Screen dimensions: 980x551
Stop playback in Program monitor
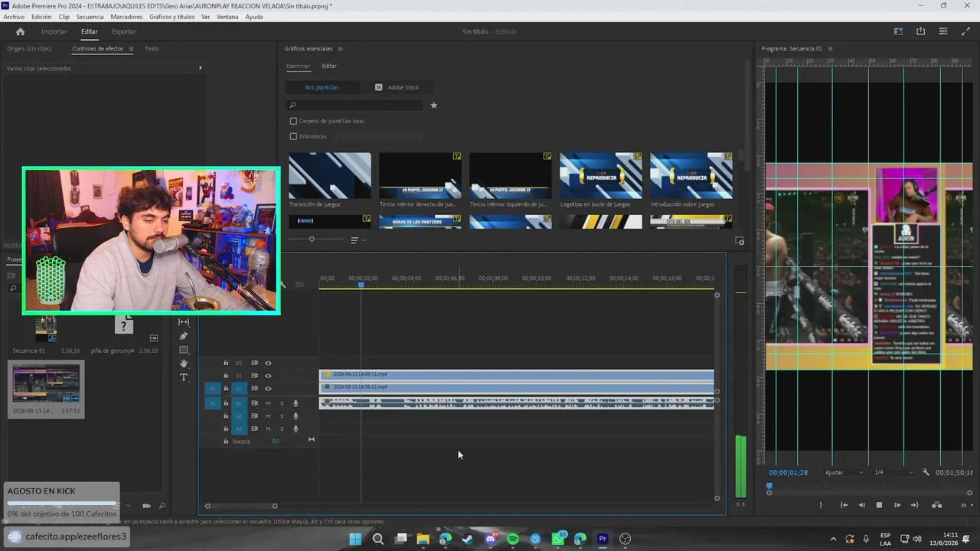879,505
